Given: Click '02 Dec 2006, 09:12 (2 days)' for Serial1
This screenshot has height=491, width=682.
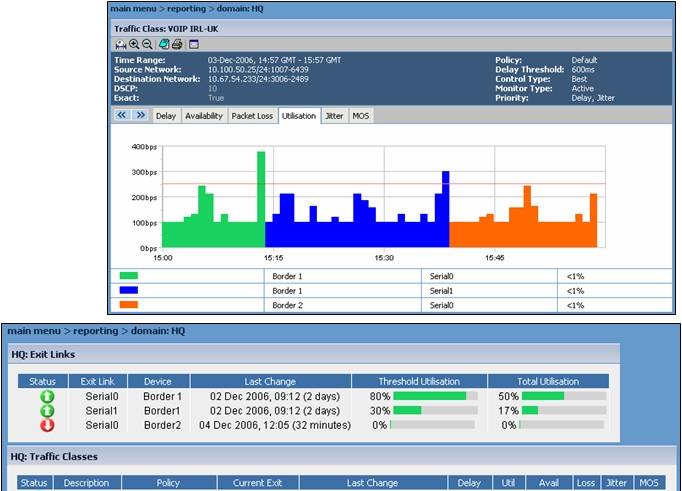Looking at the screenshot, I should [275, 411].
